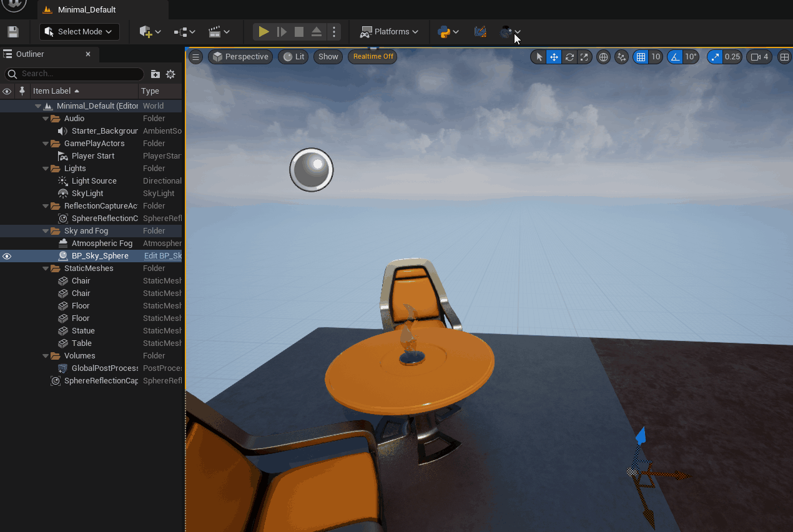Open the Show flags menu

click(328, 57)
